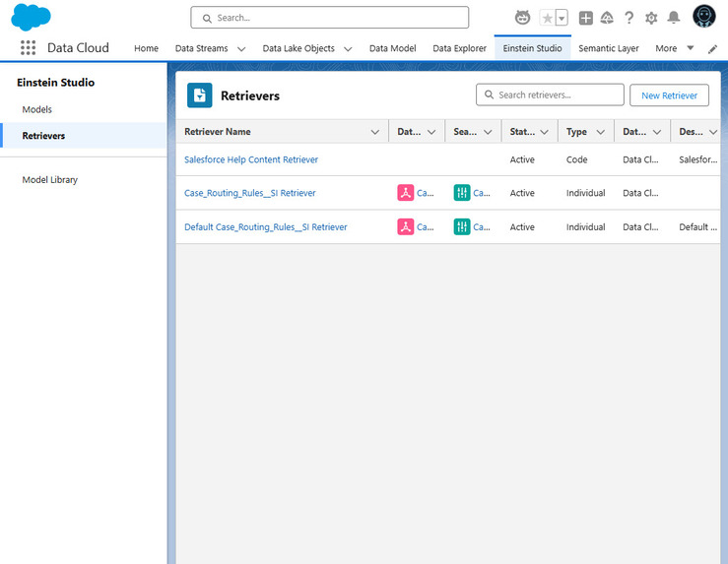
Task: Select Models in the sidebar
Action: coord(37,109)
